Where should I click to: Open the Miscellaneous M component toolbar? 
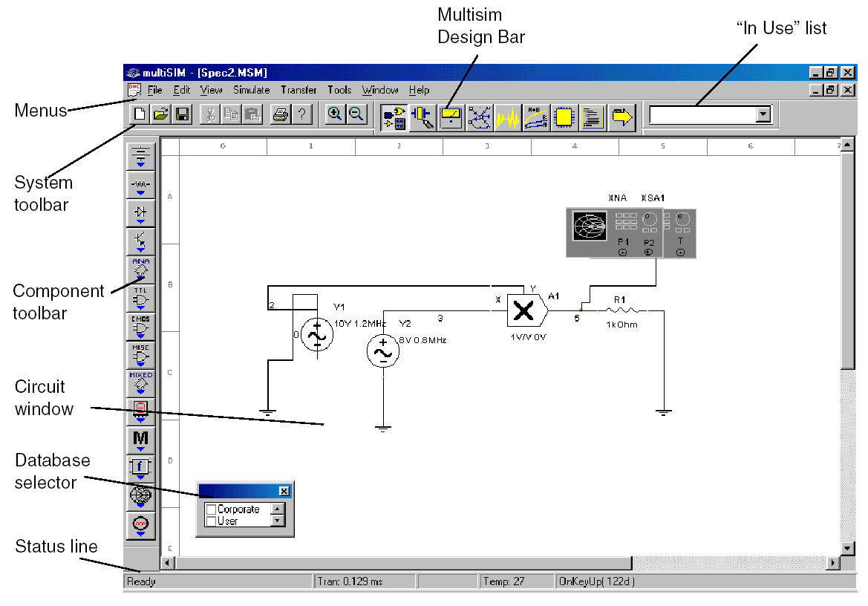point(140,440)
